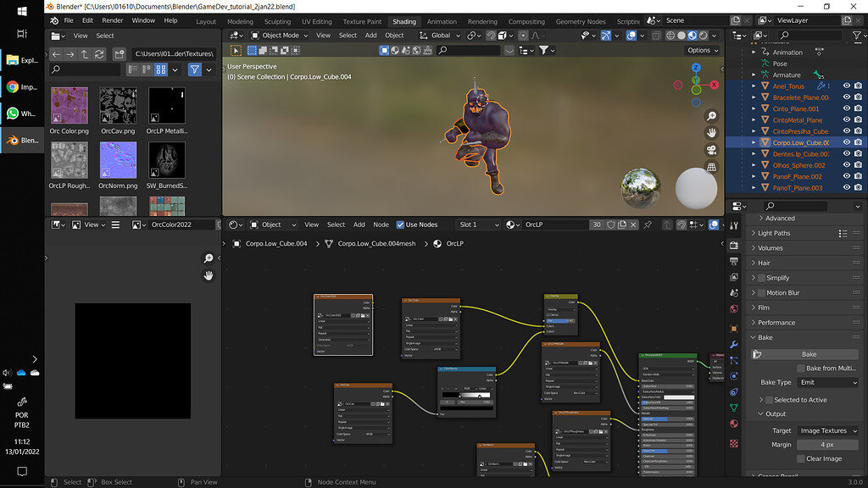This screenshot has width=868, height=488.
Task: Enable the Selected to Active checkbox
Action: pyautogui.click(x=769, y=400)
